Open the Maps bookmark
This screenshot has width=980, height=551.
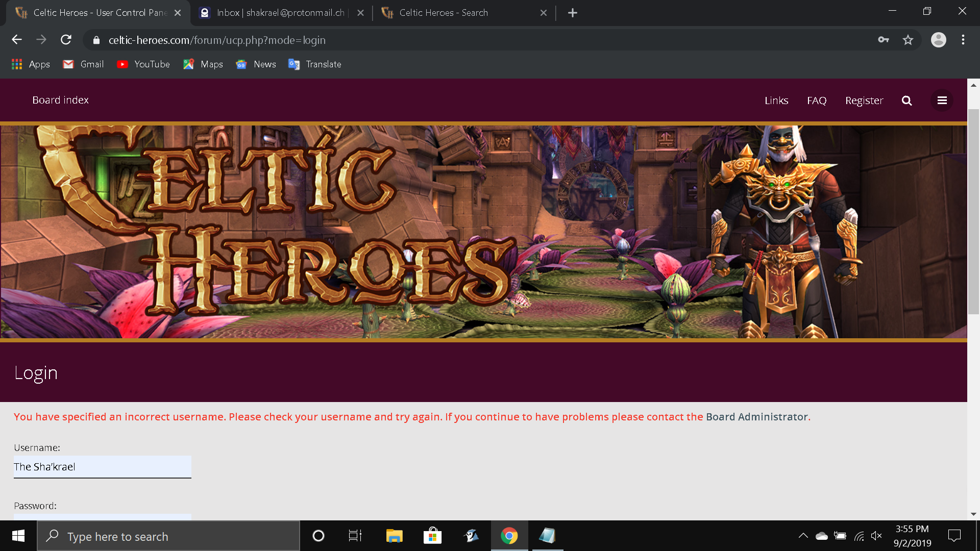click(203, 64)
